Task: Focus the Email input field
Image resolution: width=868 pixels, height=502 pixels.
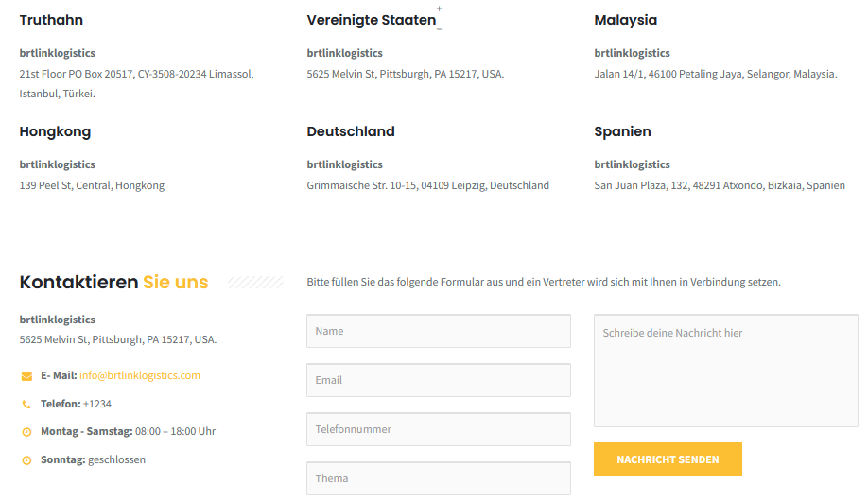Action: [x=439, y=380]
